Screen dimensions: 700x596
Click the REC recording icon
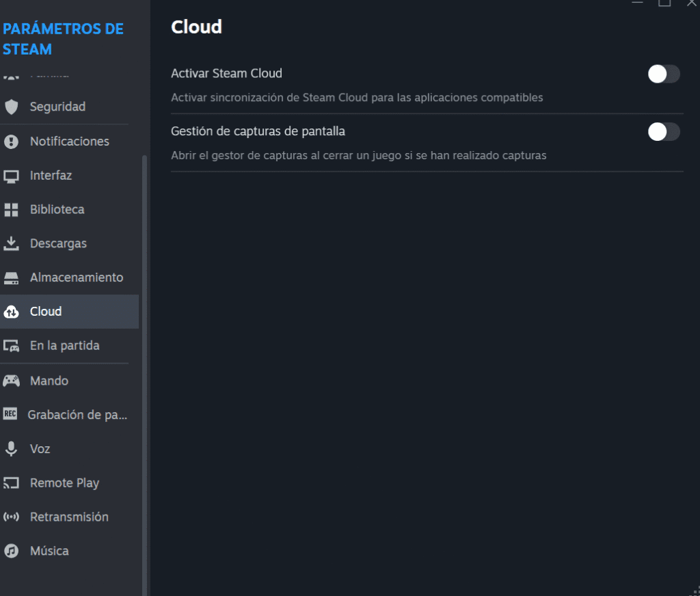pyautogui.click(x=10, y=414)
